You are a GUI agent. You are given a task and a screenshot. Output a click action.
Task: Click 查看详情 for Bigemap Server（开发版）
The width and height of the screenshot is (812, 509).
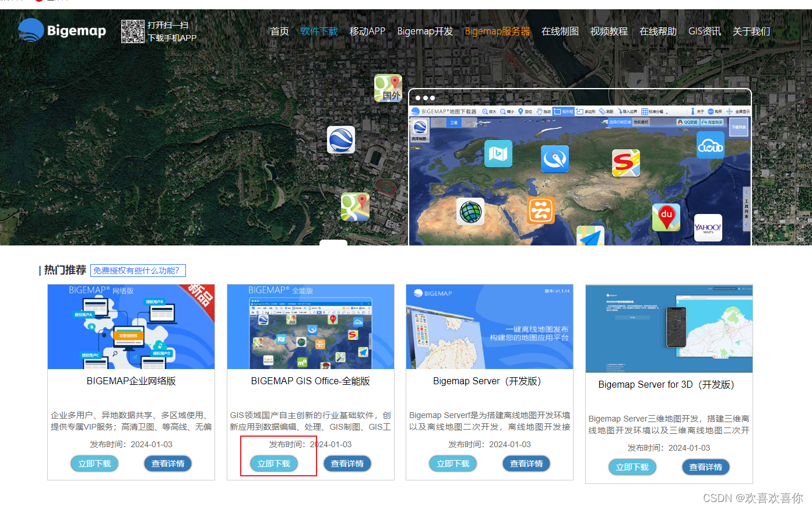coord(526,464)
